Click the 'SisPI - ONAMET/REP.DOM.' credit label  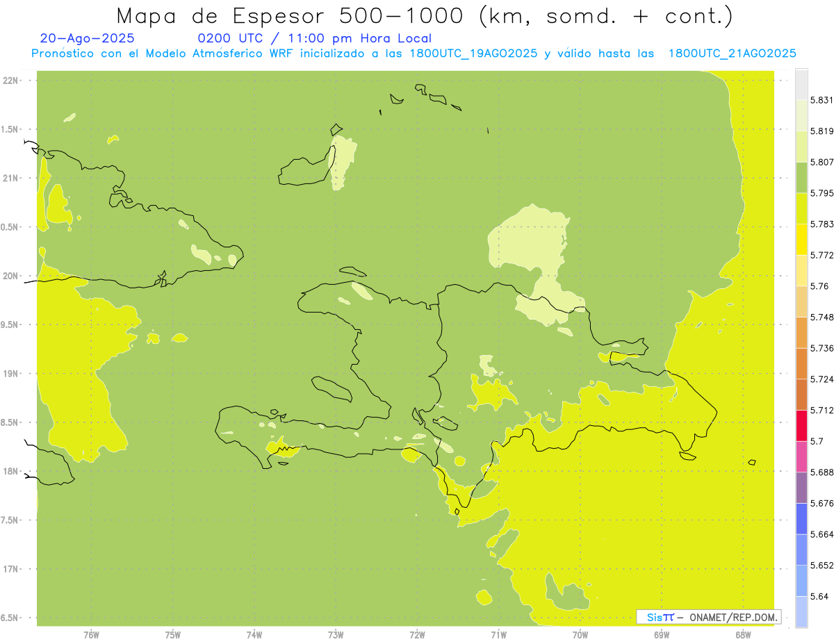click(x=710, y=617)
